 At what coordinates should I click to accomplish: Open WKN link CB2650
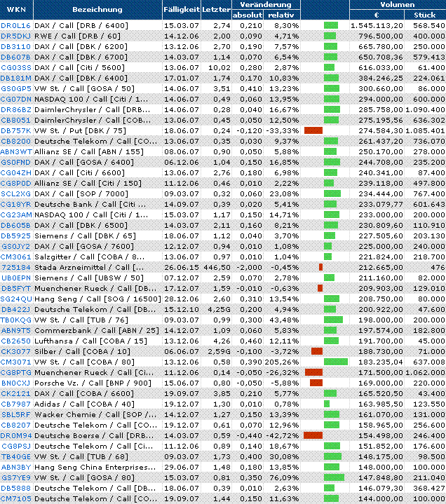click(x=15, y=341)
